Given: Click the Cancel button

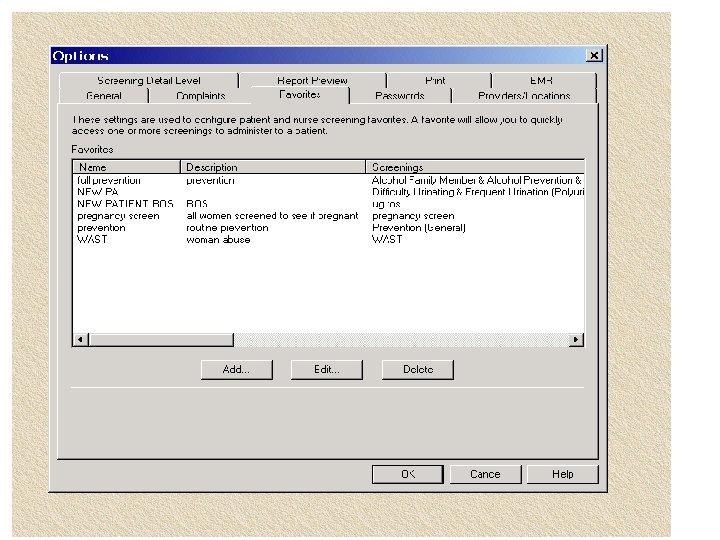Looking at the screenshot, I should 485,474.
